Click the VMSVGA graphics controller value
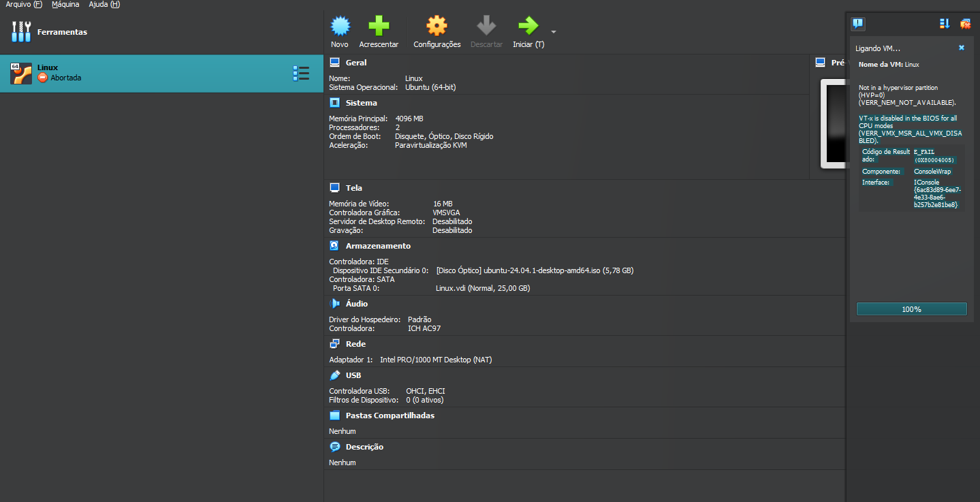The width and height of the screenshot is (980, 502). (x=446, y=213)
